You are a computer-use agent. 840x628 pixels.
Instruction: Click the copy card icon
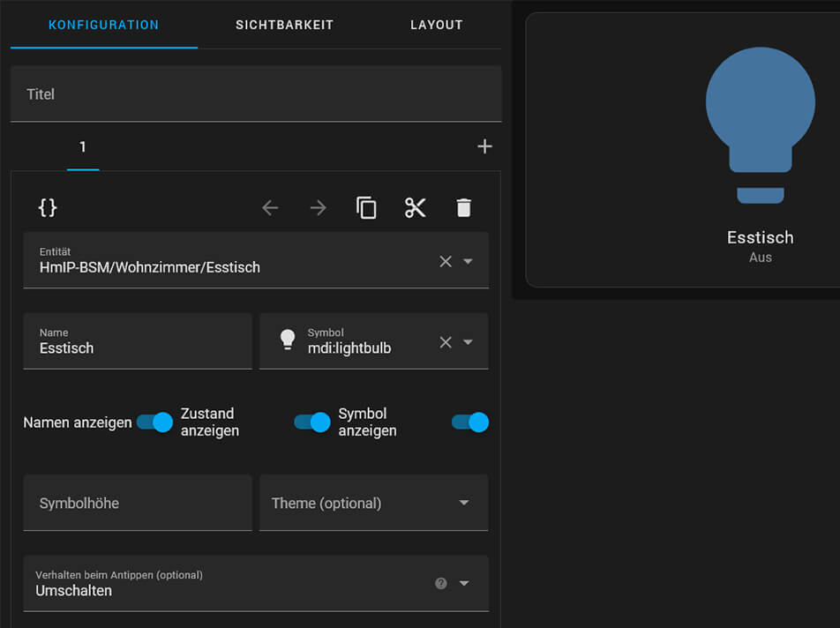point(366,207)
